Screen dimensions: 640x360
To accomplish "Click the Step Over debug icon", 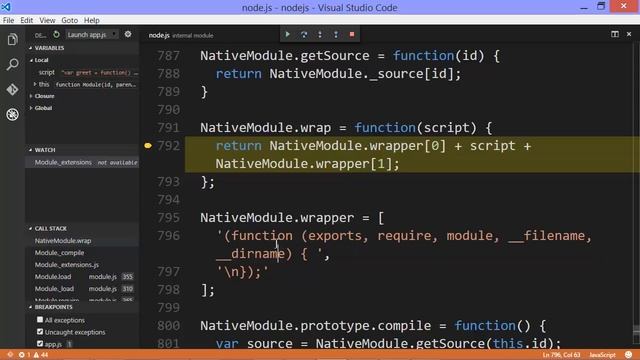I will [x=304, y=35].
